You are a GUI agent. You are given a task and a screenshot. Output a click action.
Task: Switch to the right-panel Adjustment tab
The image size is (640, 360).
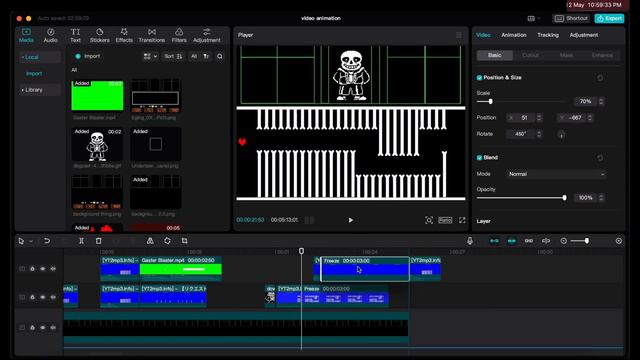click(584, 35)
